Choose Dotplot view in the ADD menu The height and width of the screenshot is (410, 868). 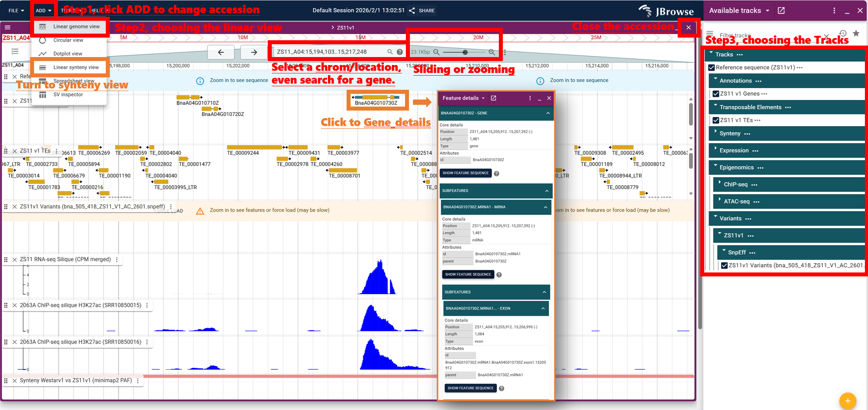68,54
